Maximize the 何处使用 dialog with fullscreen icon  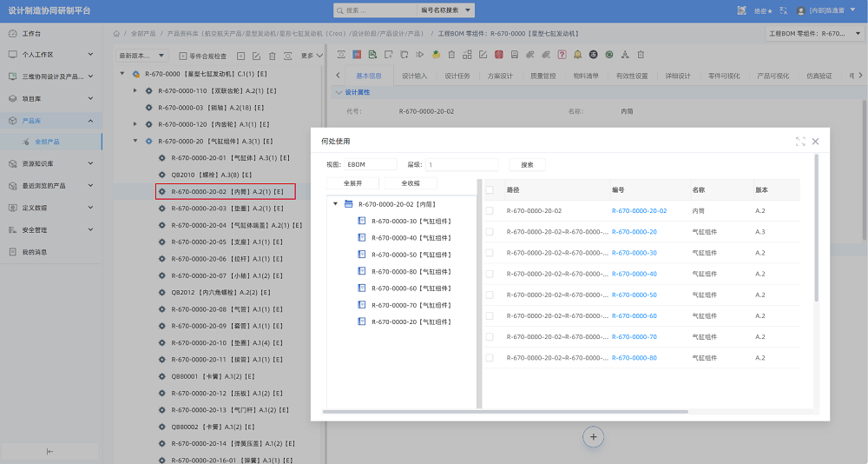pos(800,142)
